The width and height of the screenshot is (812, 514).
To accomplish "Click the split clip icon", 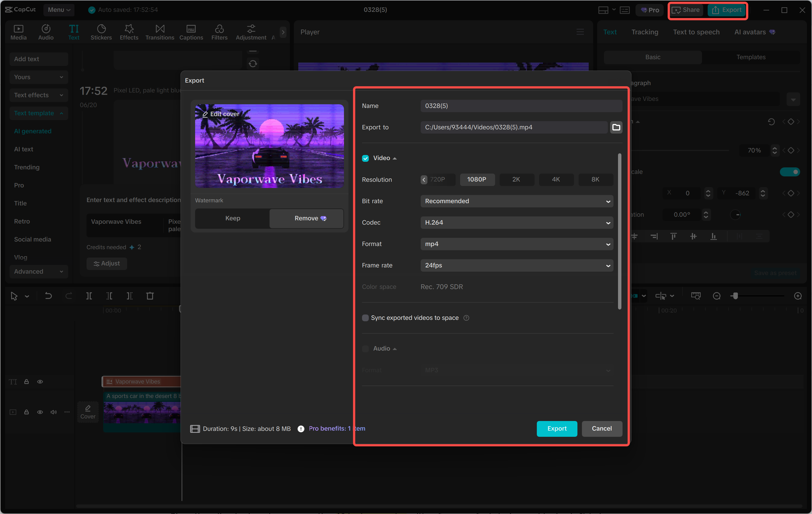I will (89, 296).
